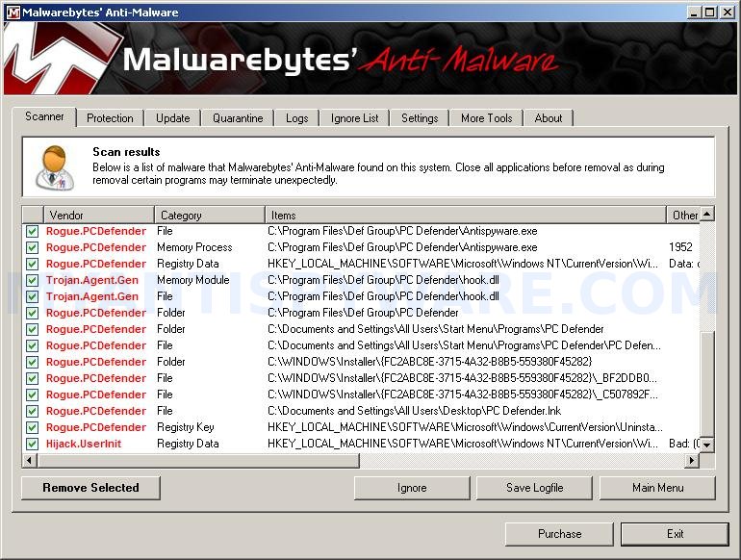Uncheck the Antispyware.exe File row checkbox
741x560 pixels.
(x=32, y=231)
